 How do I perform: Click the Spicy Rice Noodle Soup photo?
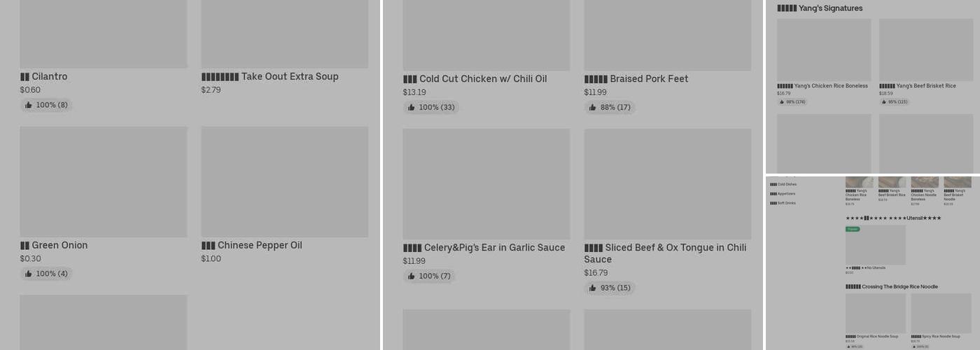click(941, 313)
